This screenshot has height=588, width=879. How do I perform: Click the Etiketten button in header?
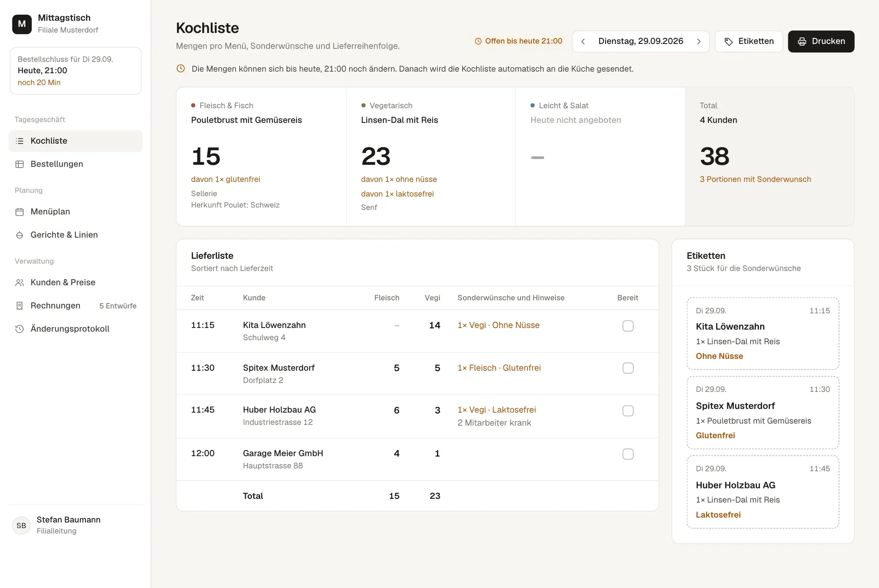coord(749,42)
